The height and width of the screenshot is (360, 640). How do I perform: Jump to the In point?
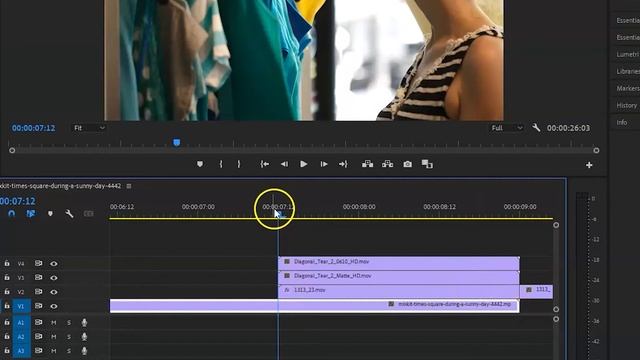point(264,164)
